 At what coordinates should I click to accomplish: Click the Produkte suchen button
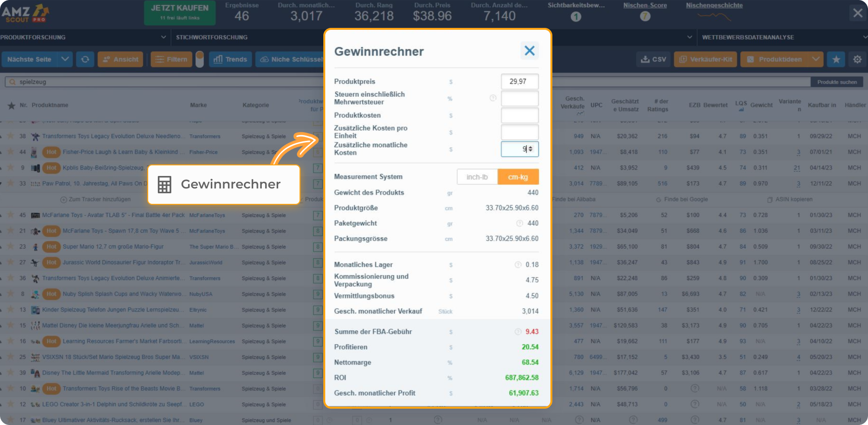pyautogui.click(x=837, y=82)
